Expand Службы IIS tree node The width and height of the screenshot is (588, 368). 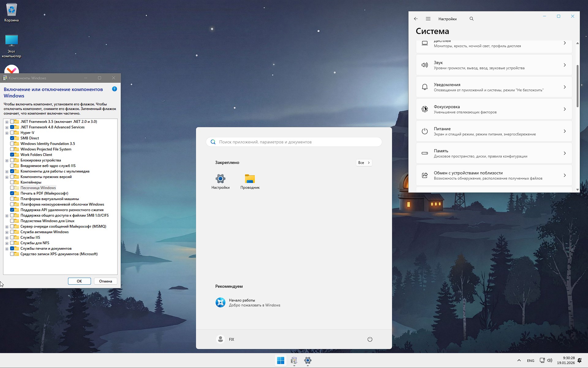tap(7, 238)
